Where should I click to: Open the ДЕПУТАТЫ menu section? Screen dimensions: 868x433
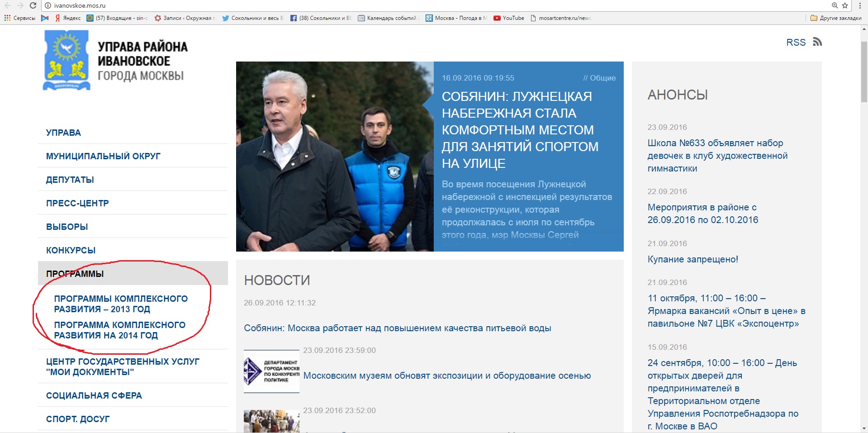pos(70,180)
